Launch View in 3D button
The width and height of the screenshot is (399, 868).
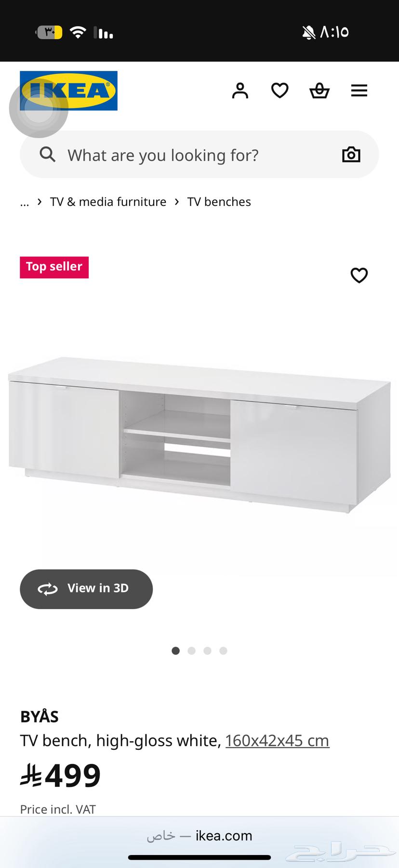click(x=86, y=589)
